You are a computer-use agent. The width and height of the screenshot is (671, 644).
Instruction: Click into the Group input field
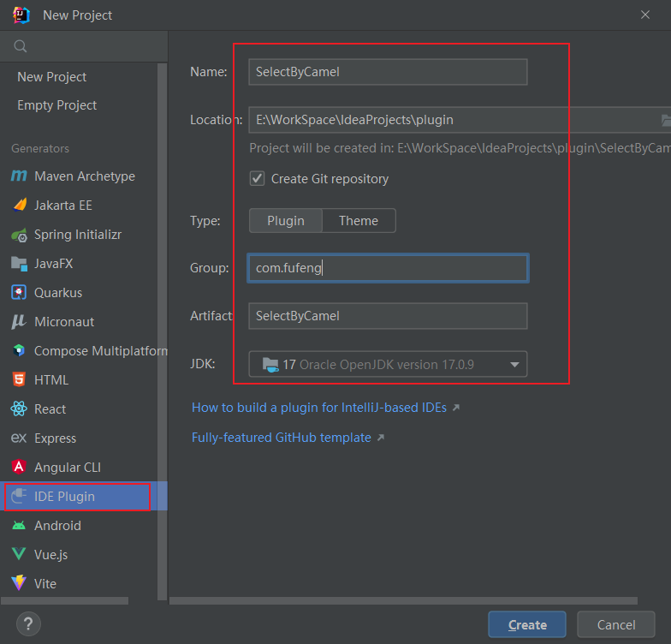coord(388,268)
